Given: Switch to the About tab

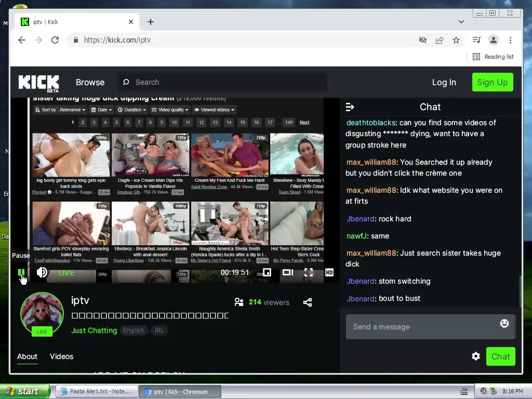Looking at the screenshot, I should (x=27, y=356).
